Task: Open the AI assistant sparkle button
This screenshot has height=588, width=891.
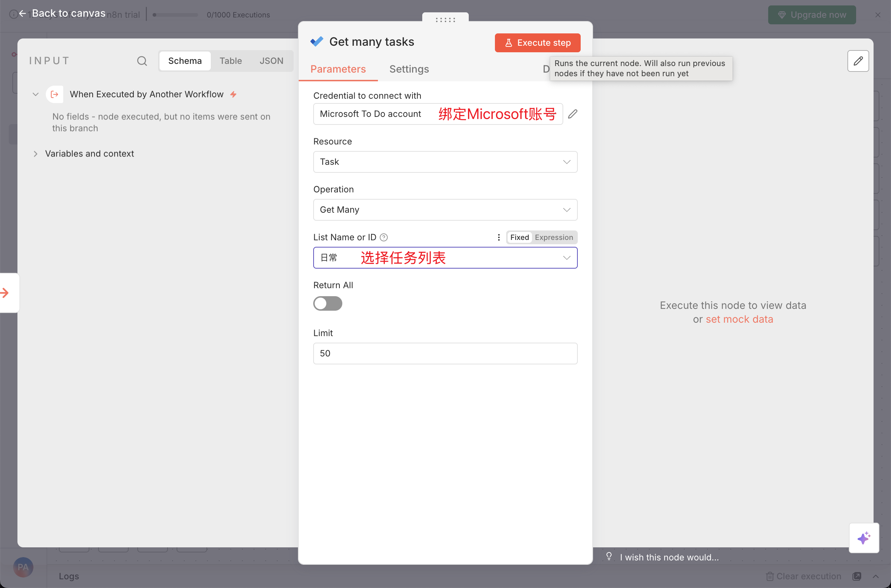Action: (864, 538)
